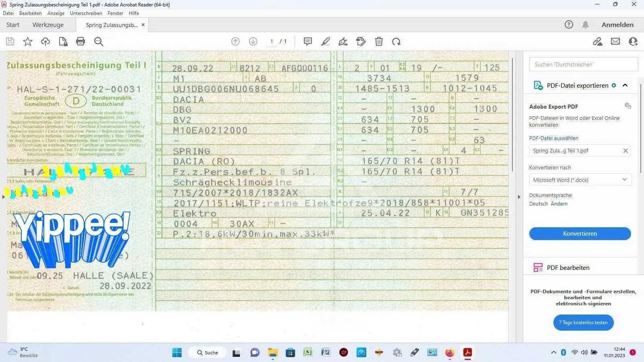
Task: Open the Windows Start menu
Action: 177,353
